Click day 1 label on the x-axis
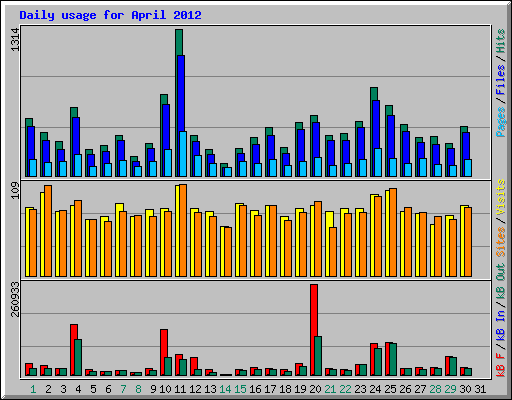This screenshot has width=512, height=400. coord(33,389)
